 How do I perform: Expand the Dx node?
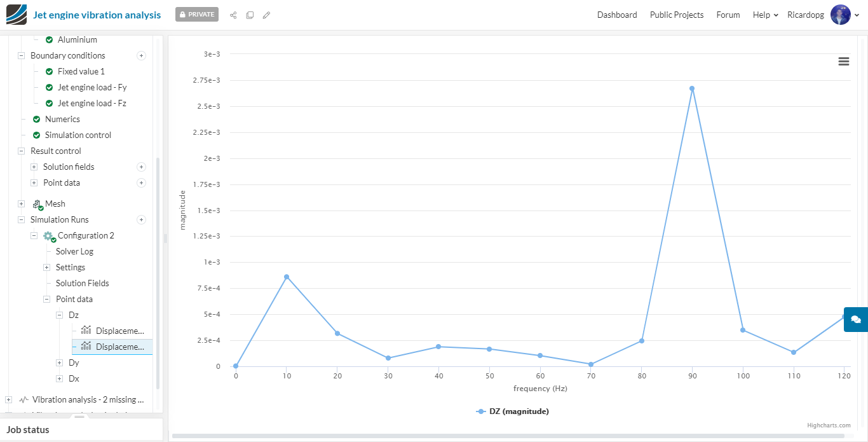59,378
